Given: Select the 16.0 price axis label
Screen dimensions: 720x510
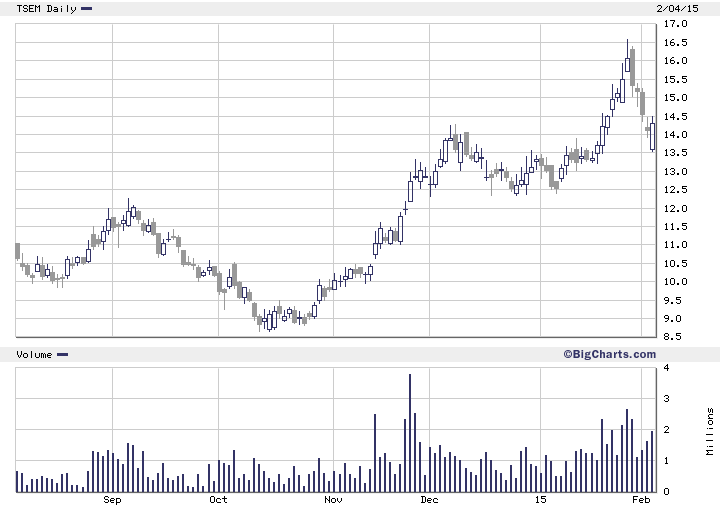Looking at the screenshot, I should point(675,61).
